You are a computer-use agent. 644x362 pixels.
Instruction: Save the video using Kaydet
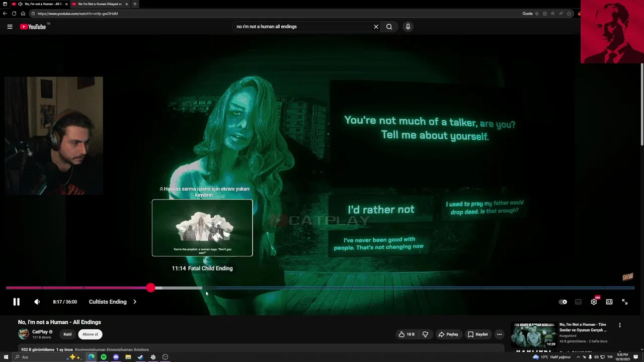(478, 334)
